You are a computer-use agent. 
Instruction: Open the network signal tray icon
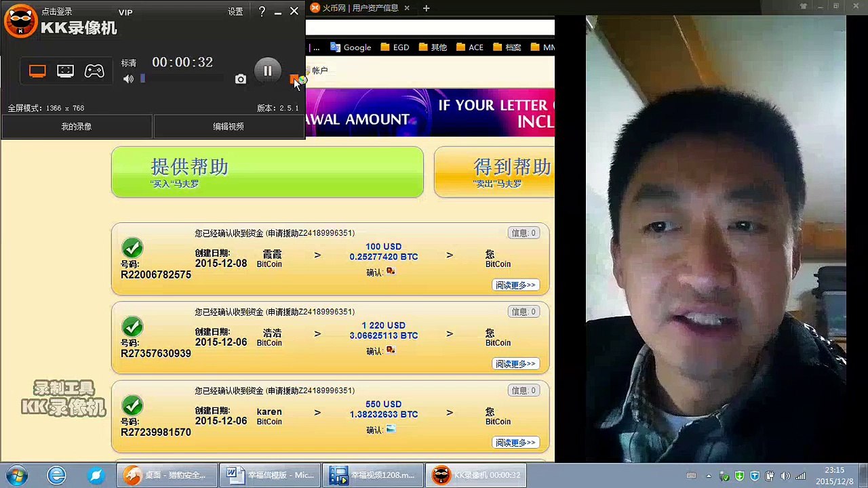point(801,476)
